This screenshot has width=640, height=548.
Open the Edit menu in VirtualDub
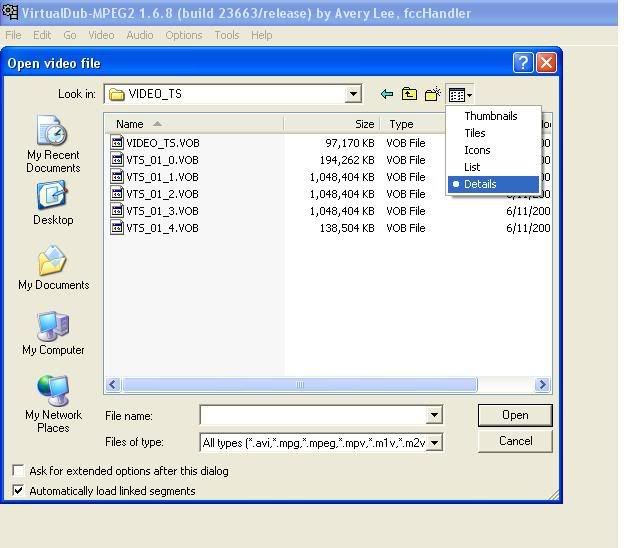point(42,35)
